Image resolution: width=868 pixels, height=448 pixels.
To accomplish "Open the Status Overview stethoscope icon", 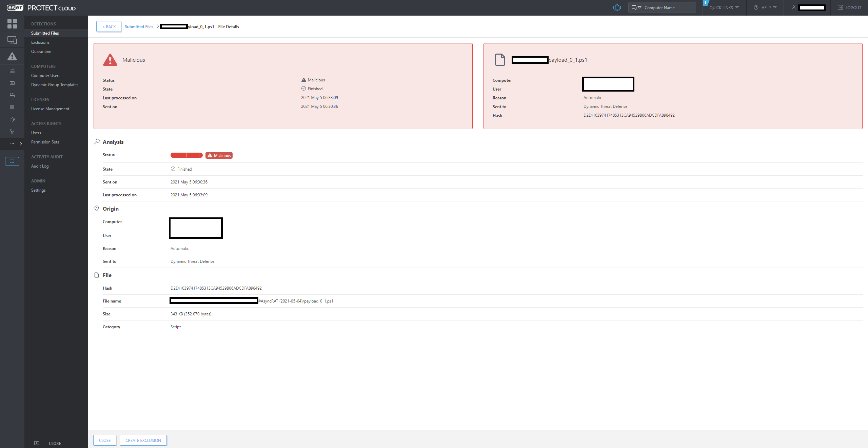I will [12, 132].
